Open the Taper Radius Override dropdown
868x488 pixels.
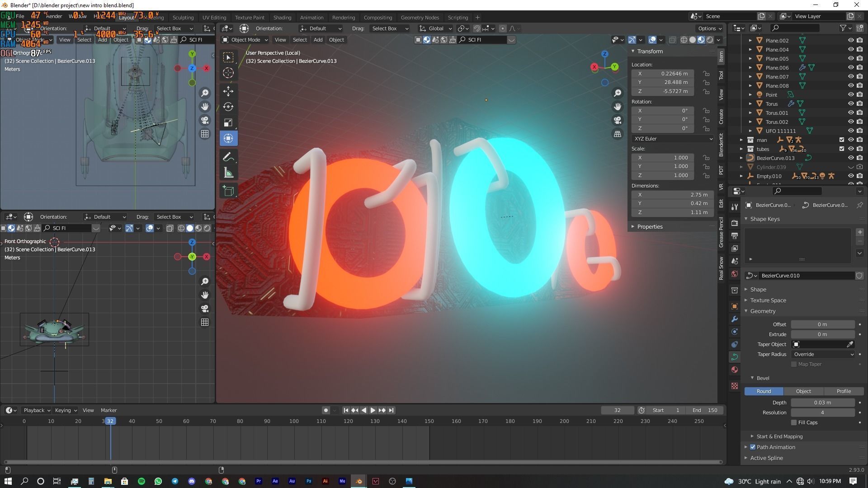tap(823, 354)
